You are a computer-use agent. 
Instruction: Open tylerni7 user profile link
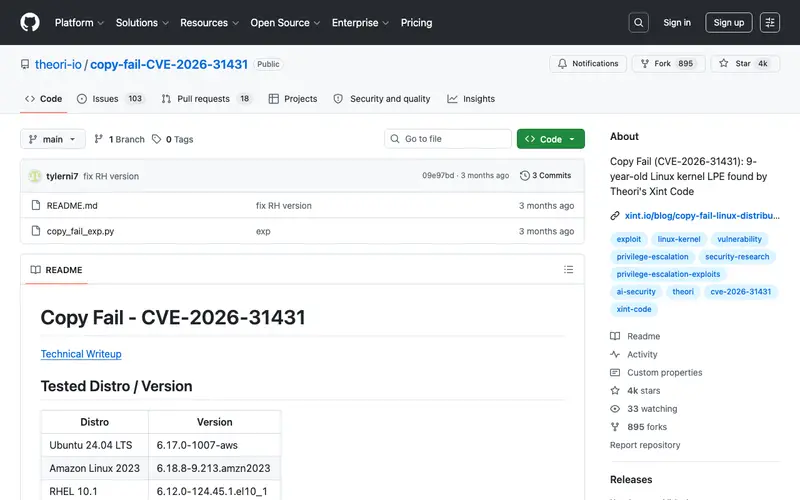[x=62, y=176]
